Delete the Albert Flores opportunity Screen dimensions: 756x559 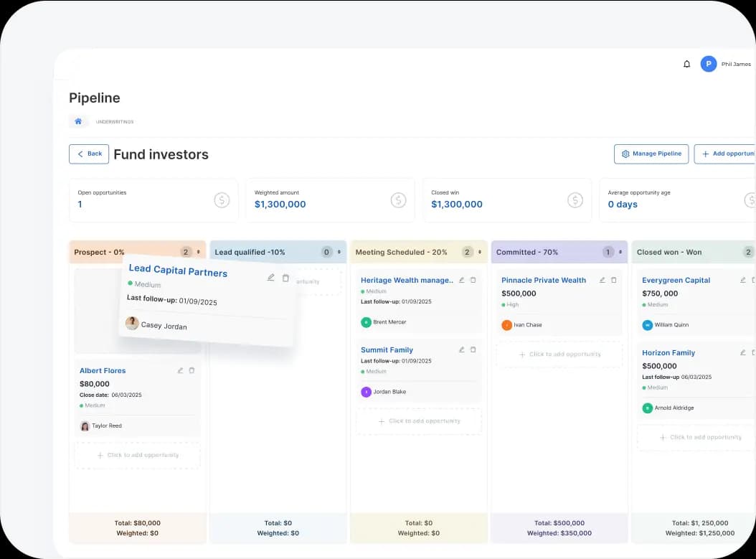point(192,370)
